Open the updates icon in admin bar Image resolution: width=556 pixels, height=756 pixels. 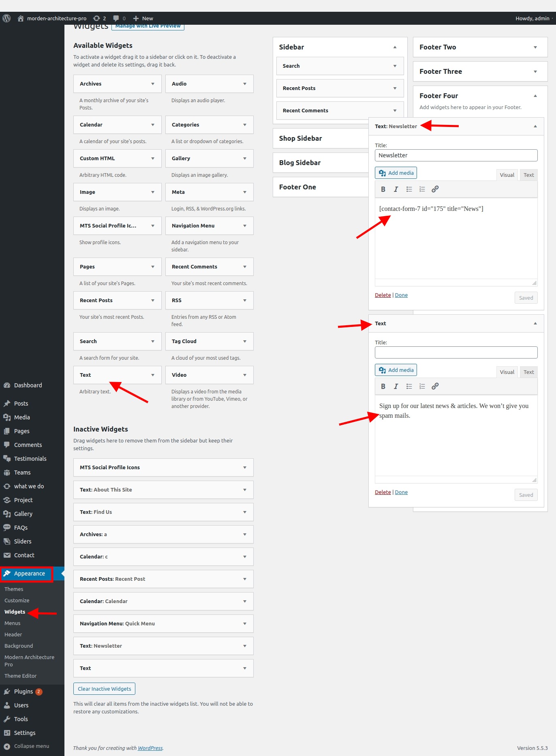(99, 18)
